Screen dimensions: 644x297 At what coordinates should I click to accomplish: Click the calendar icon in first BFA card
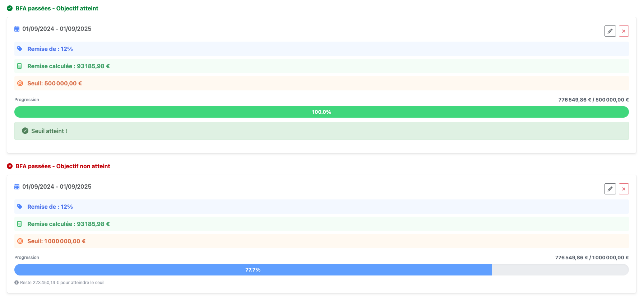[x=17, y=29]
